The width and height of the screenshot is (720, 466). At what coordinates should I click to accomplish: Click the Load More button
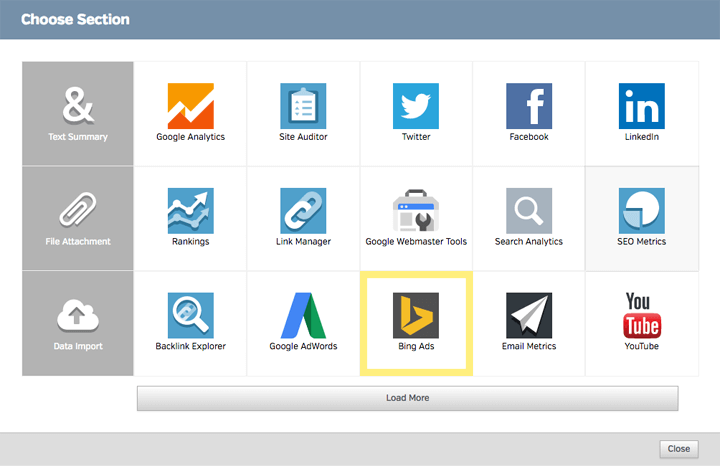pyautogui.click(x=407, y=398)
